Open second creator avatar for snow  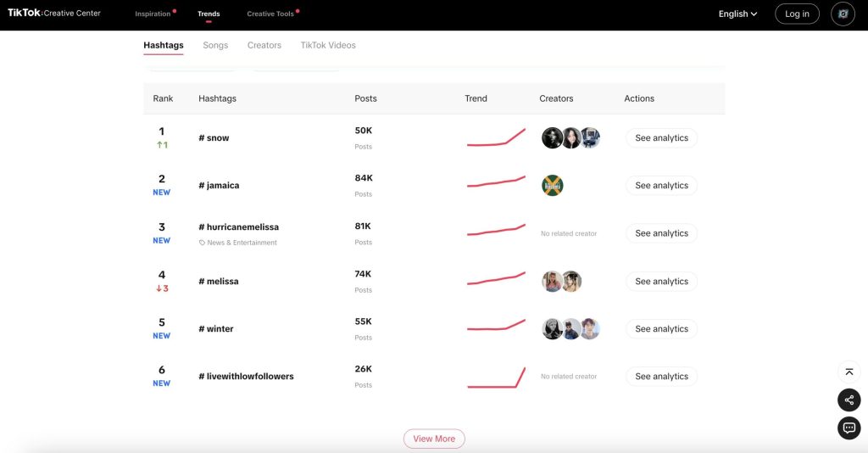tap(570, 138)
